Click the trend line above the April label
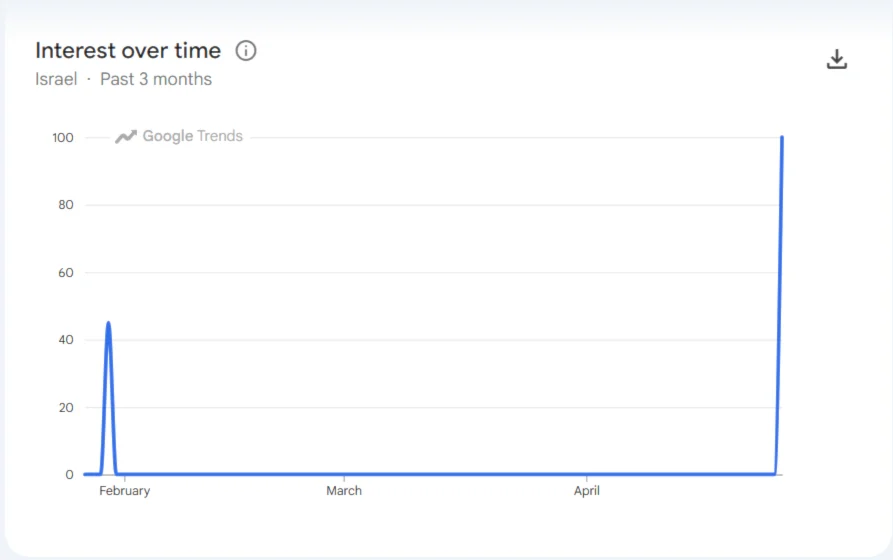 pyautogui.click(x=587, y=474)
